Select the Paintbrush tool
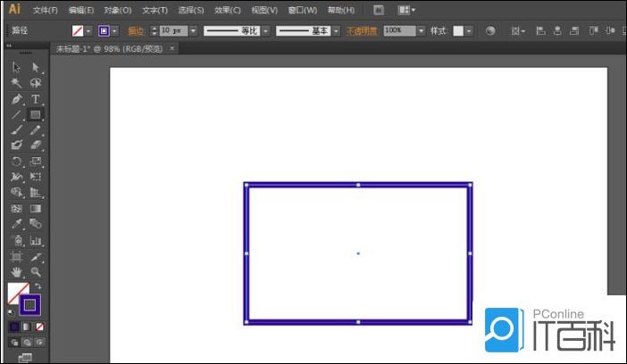 click(x=16, y=130)
